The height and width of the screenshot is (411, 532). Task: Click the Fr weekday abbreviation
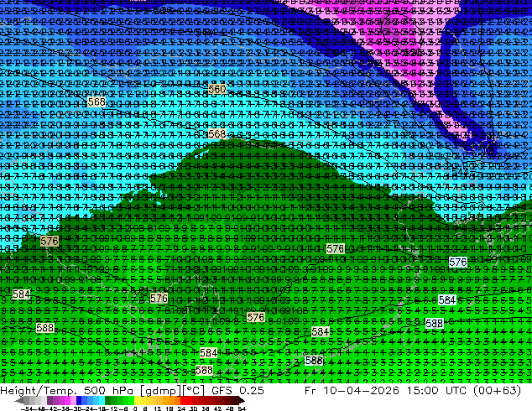coord(310,391)
